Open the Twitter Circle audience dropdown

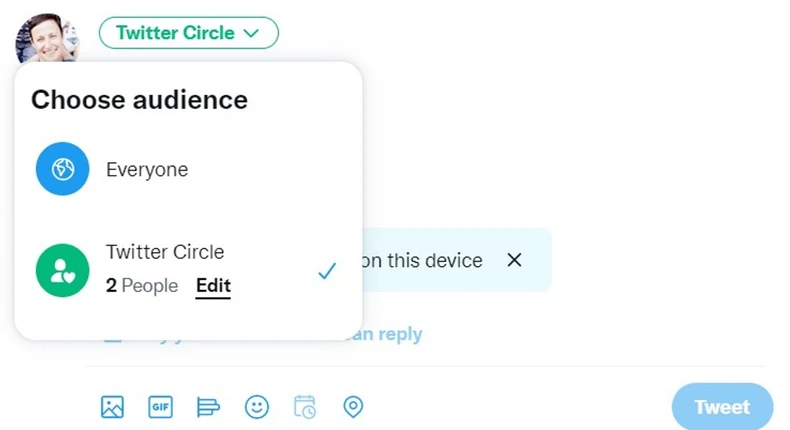tap(188, 33)
